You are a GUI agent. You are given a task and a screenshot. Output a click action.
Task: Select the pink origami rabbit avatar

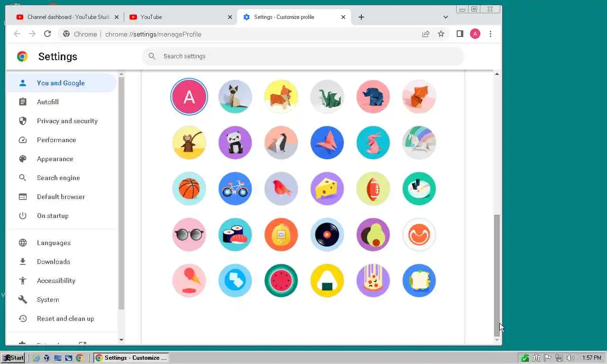point(373,143)
